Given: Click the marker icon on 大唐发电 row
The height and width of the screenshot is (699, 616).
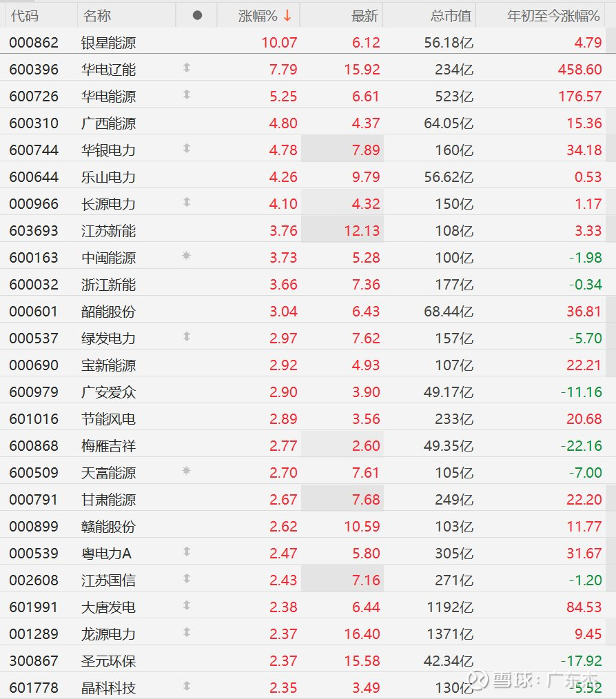Looking at the screenshot, I should pos(187,605).
